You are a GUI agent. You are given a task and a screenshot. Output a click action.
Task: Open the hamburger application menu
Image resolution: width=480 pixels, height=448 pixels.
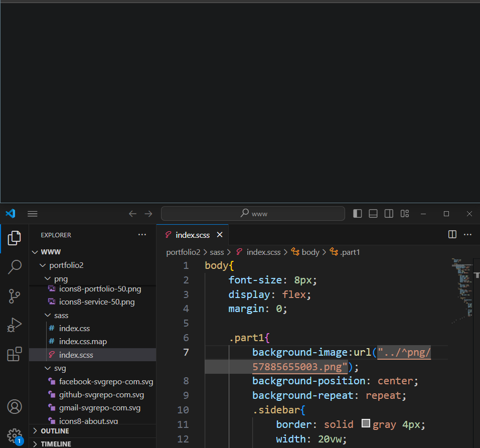click(33, 214)
